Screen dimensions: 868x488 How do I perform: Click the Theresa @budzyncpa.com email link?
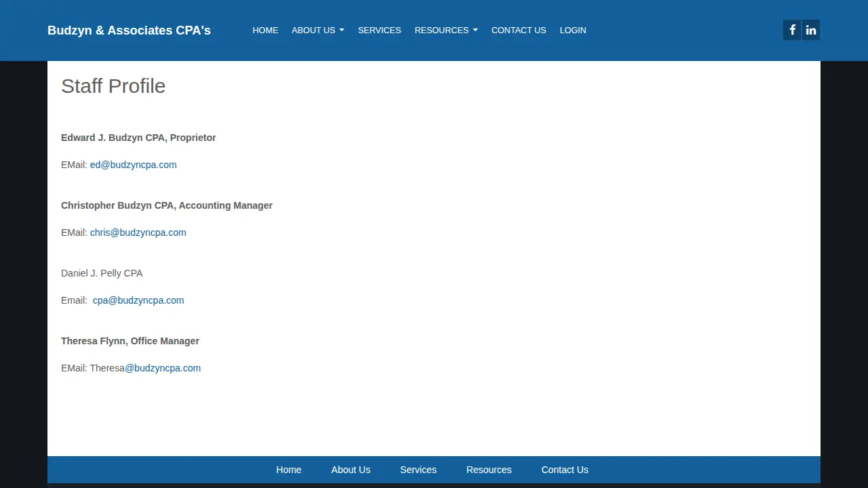coord(163,368)
